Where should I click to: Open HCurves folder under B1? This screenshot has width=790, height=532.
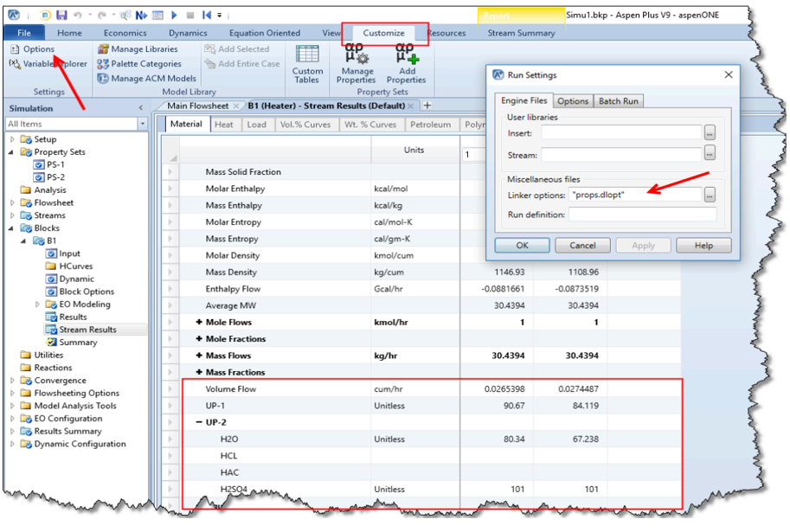click(69, 266)
